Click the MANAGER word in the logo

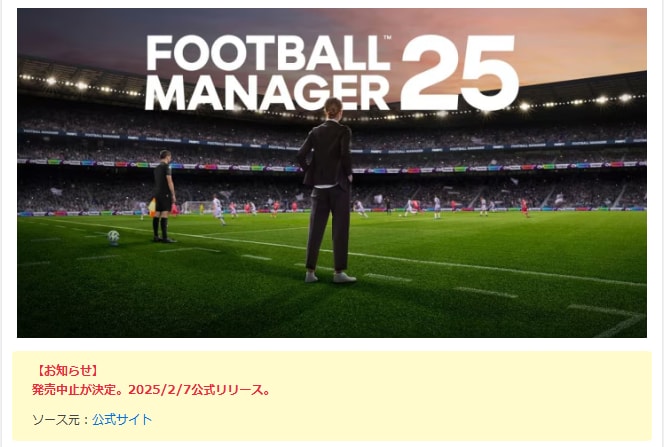[x=267, y=92]
